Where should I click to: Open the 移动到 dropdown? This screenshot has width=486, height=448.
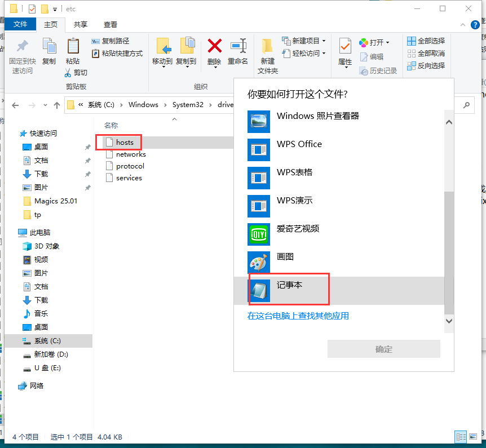162,62
